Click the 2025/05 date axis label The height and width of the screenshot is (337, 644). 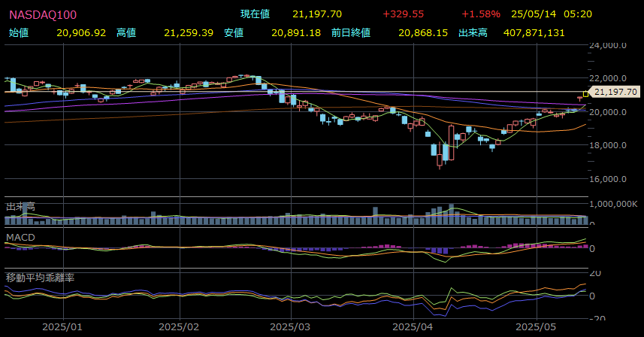[x=536, y=327]
